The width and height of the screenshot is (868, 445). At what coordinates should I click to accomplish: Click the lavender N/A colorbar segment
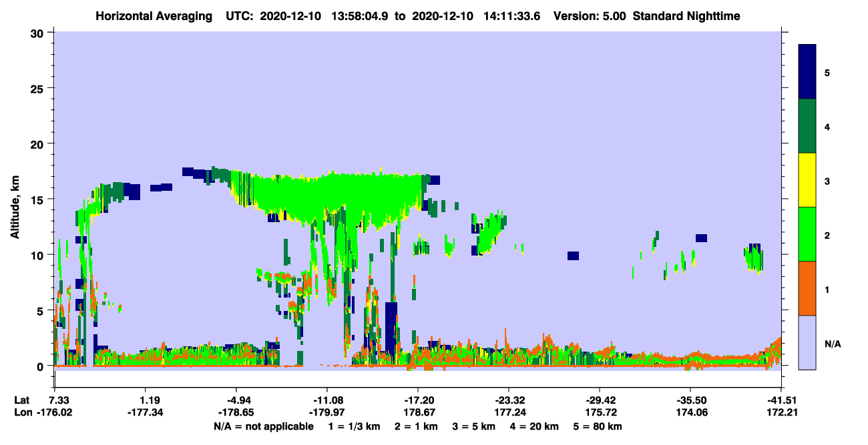(807, 342)
